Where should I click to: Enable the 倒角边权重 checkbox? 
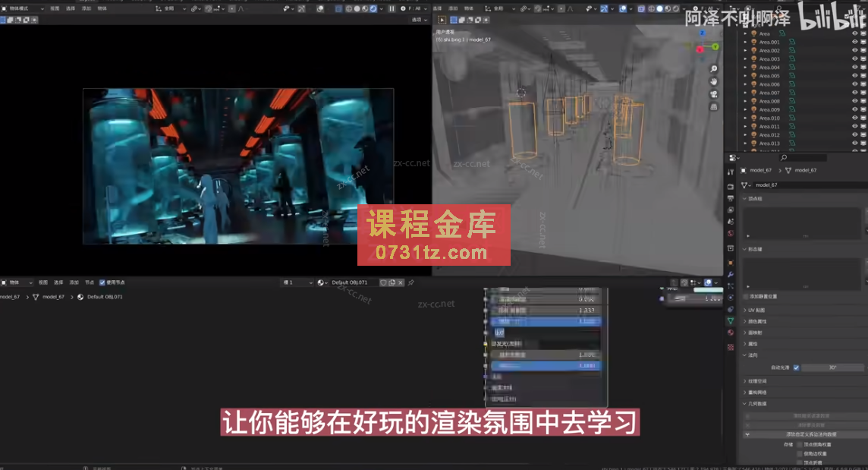pos(800,453)
